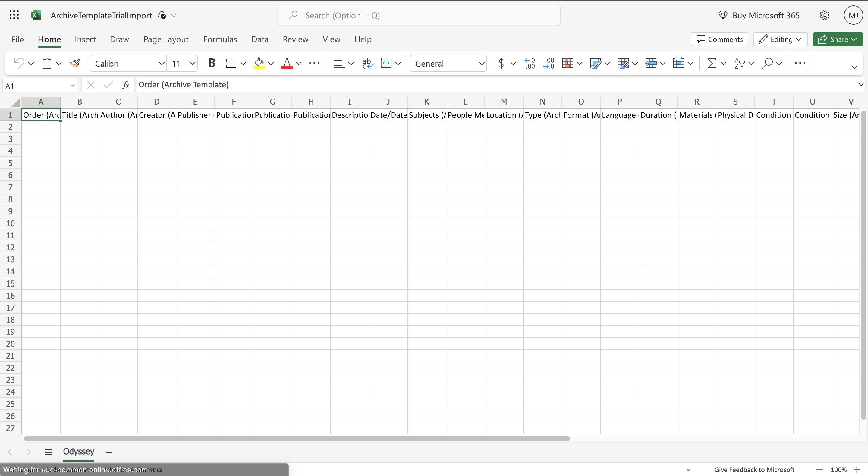Click the Merge cells icon

coord(386,63)
